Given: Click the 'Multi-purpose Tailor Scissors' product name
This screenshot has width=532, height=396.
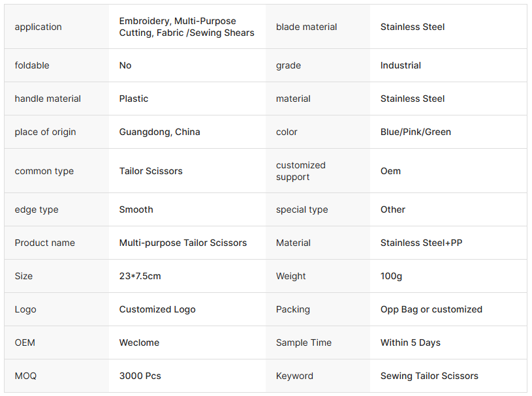Looking at the screenshot, I should pos(183,243).
